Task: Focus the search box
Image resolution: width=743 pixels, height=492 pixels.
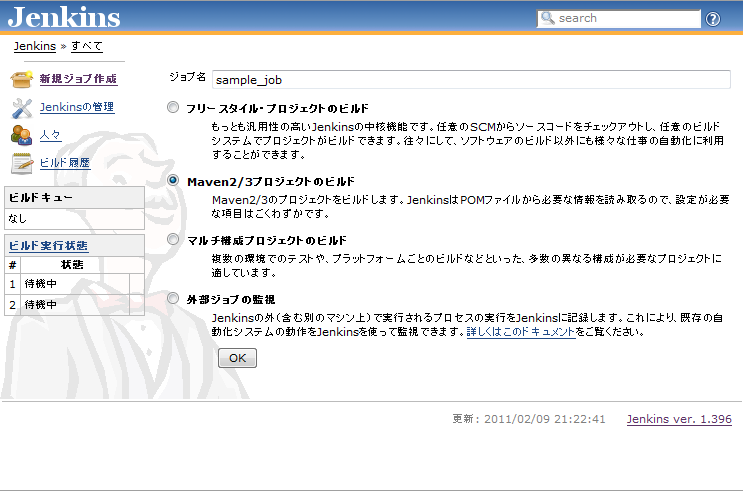Action: (x=618, y=18)
